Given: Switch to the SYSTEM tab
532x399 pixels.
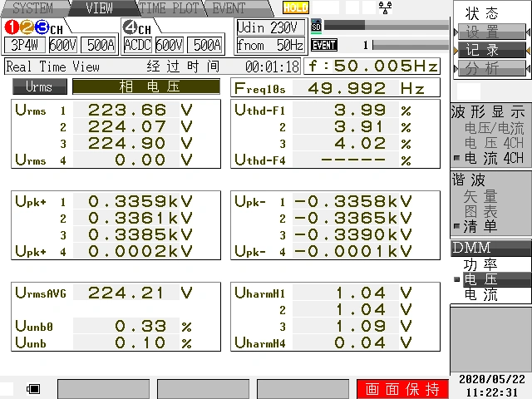Looking at the screenshot, I should (32, 7).
